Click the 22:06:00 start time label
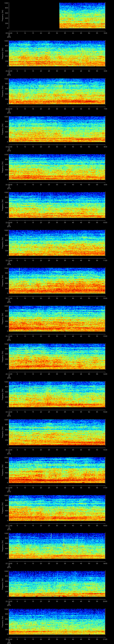The width and height of the screenshot is (114, 644). (9, 109)
